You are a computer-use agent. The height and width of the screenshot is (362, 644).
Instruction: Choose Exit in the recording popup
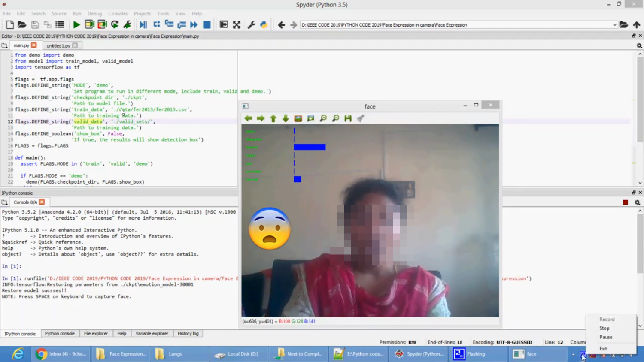tap(603, 348)
